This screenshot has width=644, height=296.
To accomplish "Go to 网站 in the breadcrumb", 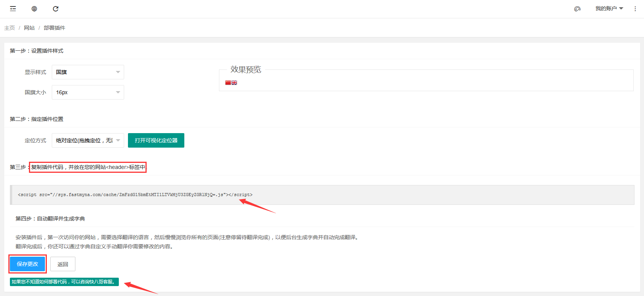I will coord(29,28).
